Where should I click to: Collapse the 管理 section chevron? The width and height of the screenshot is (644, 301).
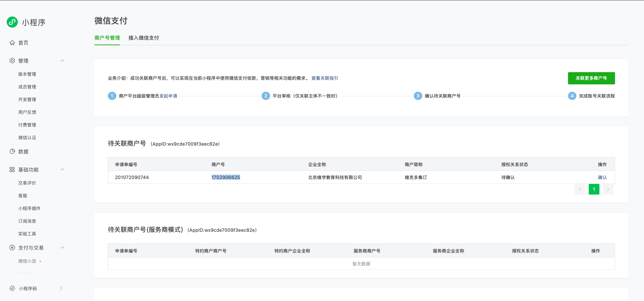point(62,61)
